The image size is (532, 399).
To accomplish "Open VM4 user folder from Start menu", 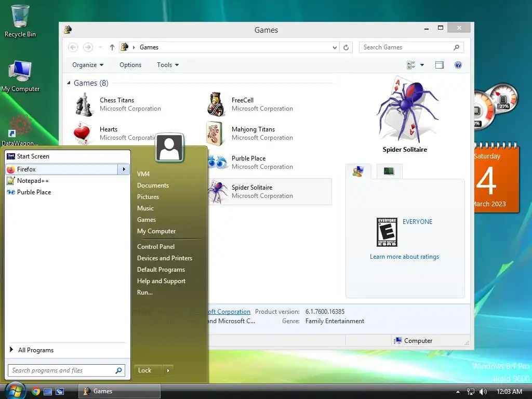I will coord(143,174).
